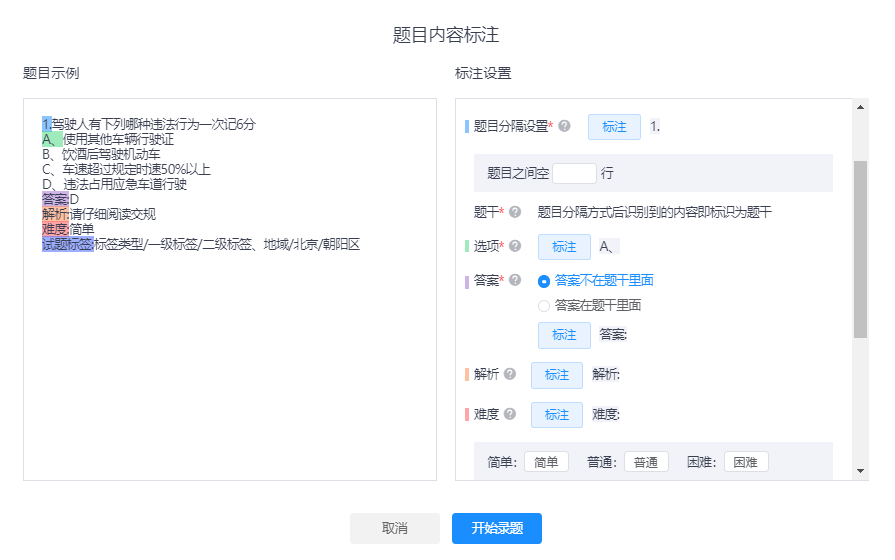Click 标注 button in 选项 row
Image resolution: width=895 pixels, height=560 pixels.
[564, 247]
